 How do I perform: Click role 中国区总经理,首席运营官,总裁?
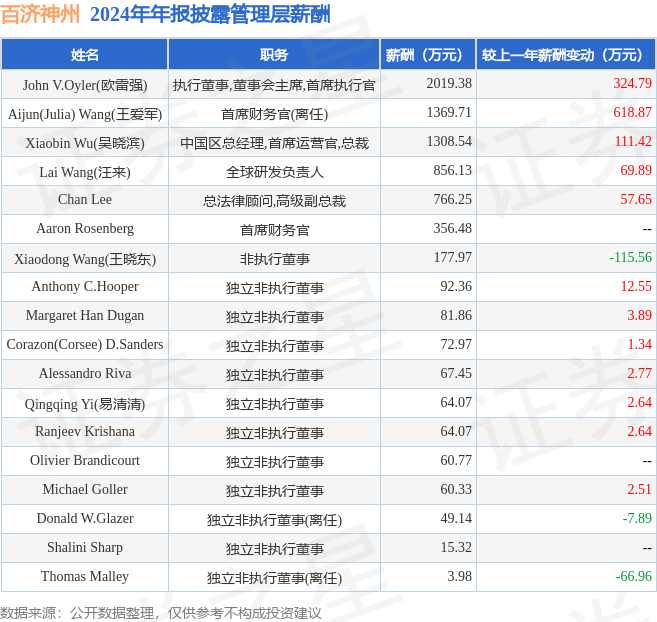click(x=274, y=143)
